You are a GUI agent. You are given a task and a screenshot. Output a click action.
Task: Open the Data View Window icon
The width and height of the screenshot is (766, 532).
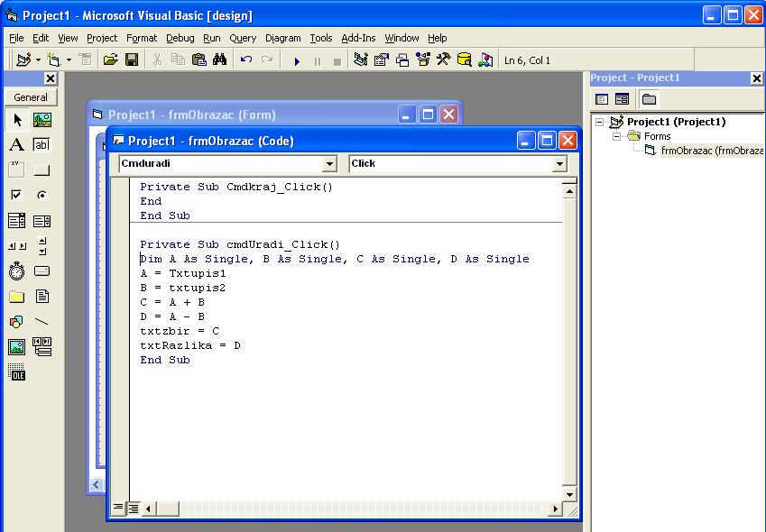pos(464,60)
